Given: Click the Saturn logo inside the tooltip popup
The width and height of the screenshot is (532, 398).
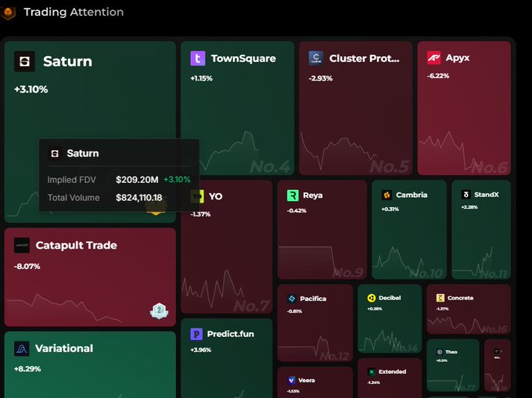Looking at the screenshot, I should point(55,153).
